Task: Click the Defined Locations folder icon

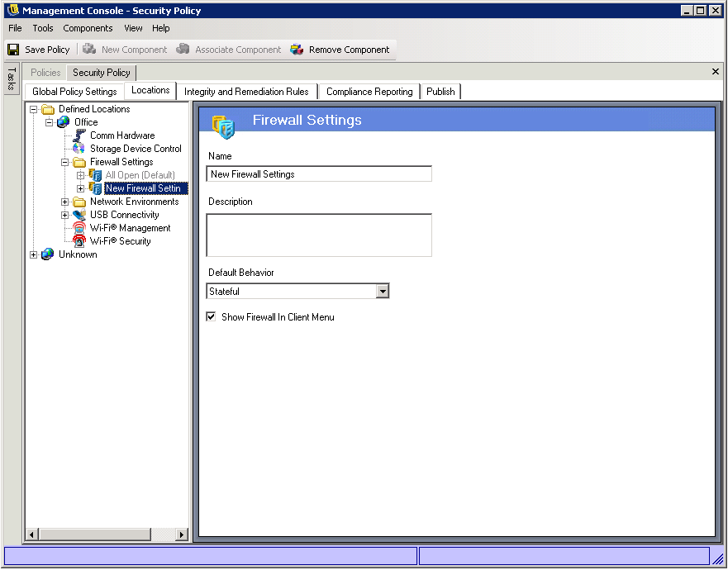Action: click(x=48, y=110)
